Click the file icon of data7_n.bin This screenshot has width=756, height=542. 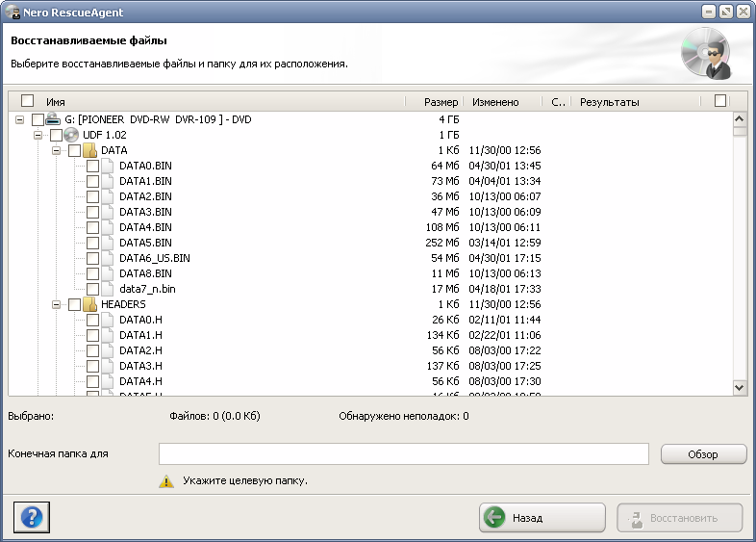coord(108,289)
